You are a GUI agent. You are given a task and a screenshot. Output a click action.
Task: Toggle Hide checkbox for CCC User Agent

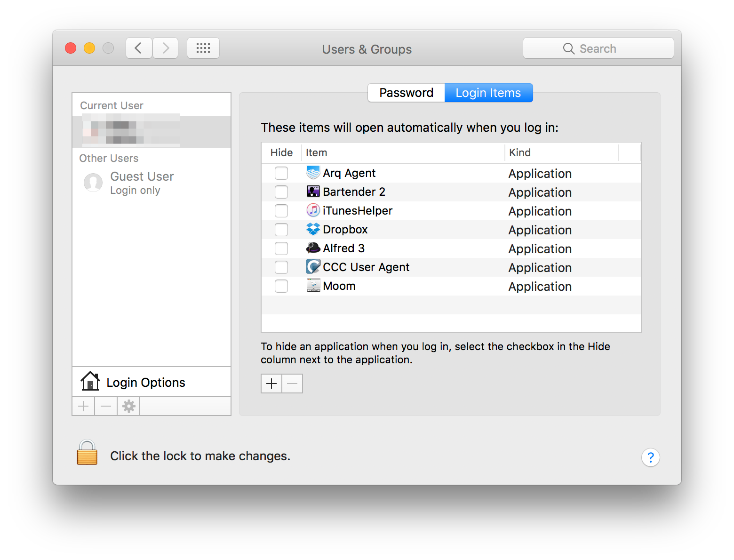coord(281,267)
